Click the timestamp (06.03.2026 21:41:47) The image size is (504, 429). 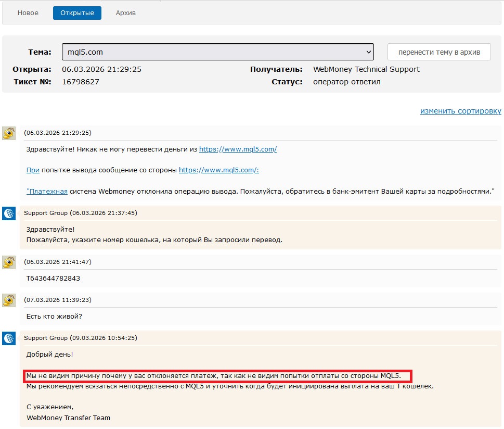[58, 262]
